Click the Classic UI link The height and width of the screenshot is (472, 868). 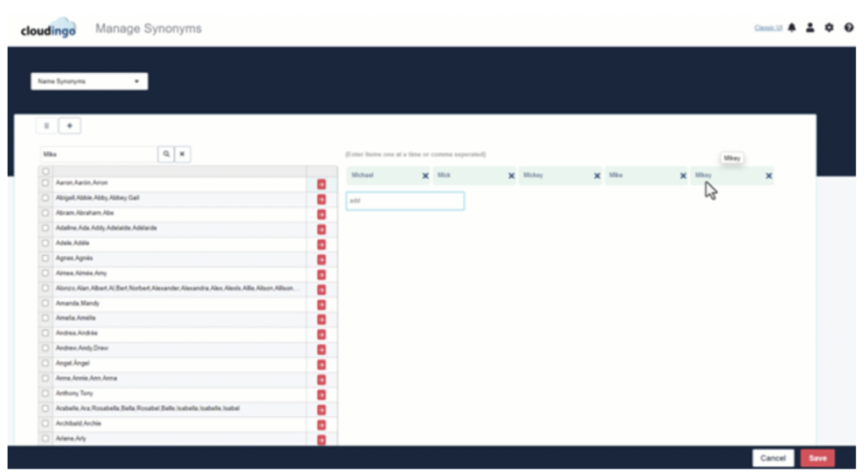tap(768, 28)
